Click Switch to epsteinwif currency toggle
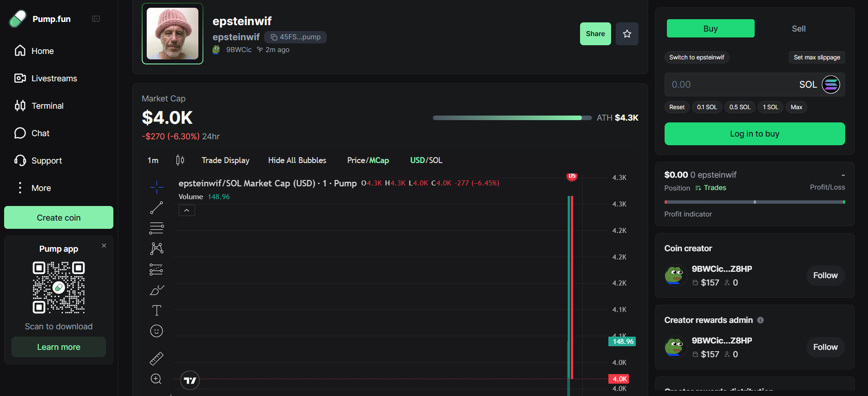Screen dimensions: 868x396 [697, 57]
